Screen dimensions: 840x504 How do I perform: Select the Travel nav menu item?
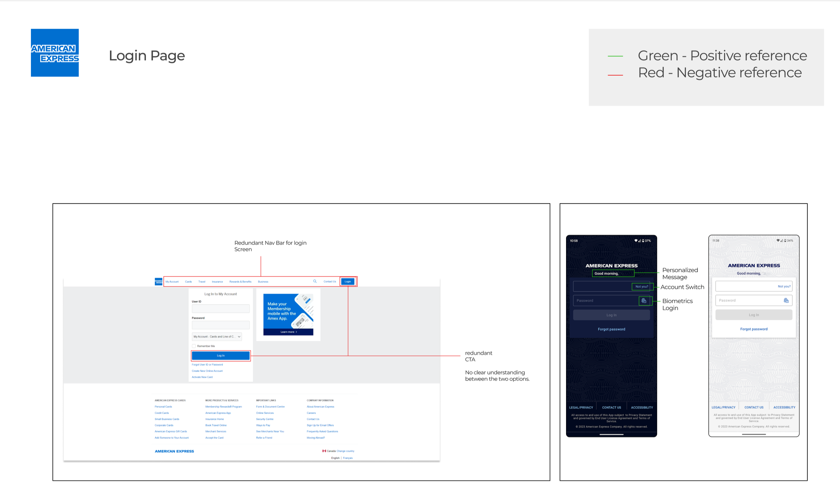(202, 282)
